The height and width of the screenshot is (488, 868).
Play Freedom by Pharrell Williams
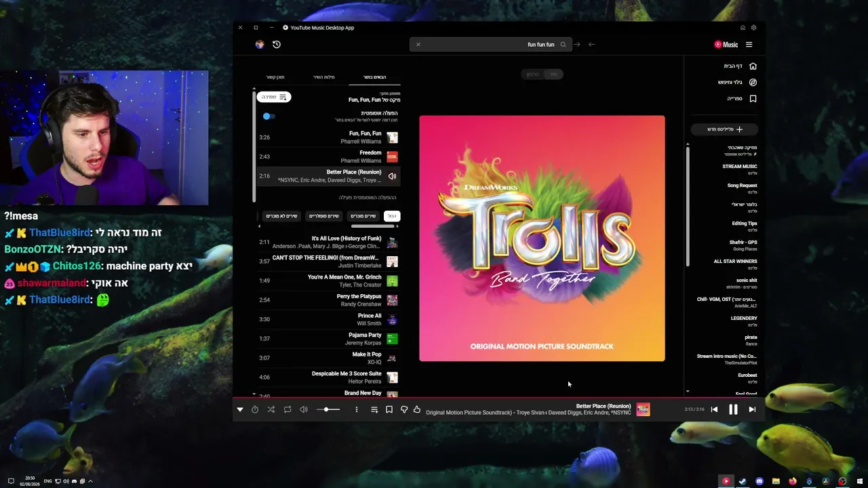328,157
